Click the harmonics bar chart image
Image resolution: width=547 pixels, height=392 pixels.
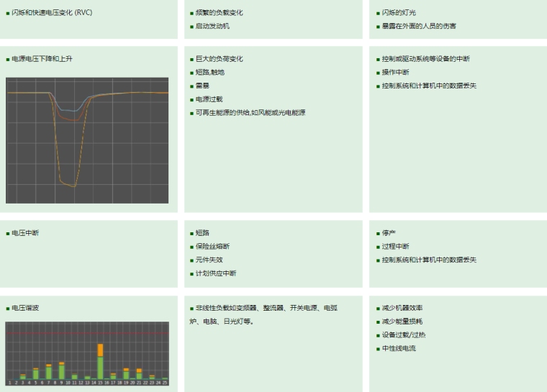(87, 352)
